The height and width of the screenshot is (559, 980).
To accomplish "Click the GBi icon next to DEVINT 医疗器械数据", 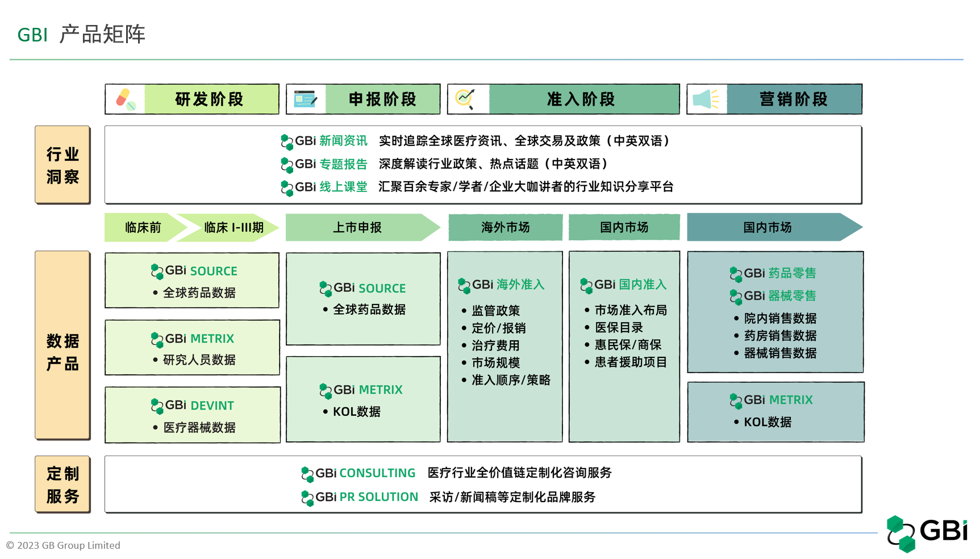I will pyautogui.click(x=157, y=406).
